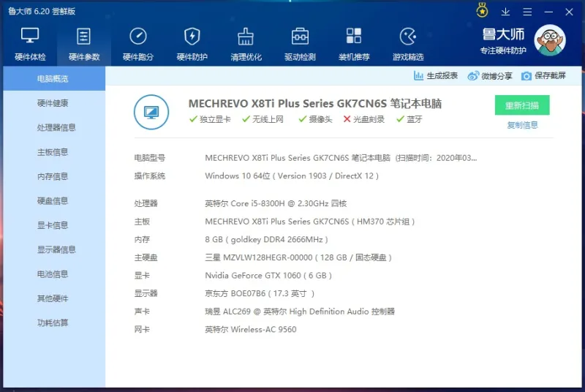This screenshot has width=585, height=392.
Task: Click the 生成报表 chart icon
Action: coord(418,76)
